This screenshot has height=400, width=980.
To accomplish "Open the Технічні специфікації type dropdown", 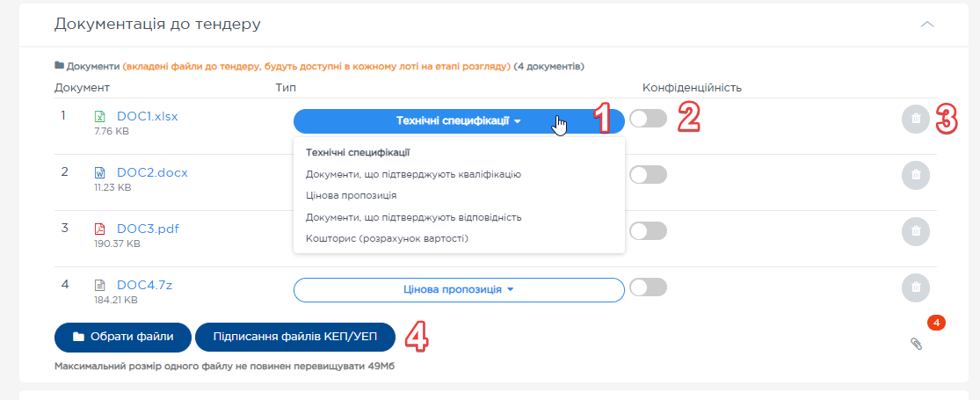I will pyautogui.click(x=458, y=121).
